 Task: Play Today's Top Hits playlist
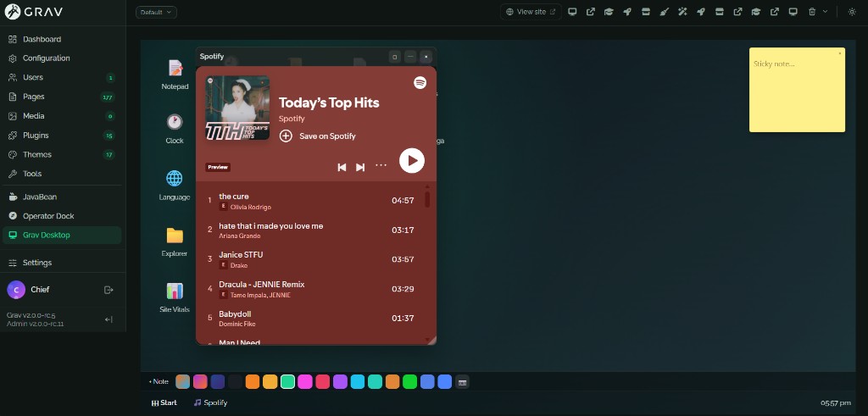412,160
